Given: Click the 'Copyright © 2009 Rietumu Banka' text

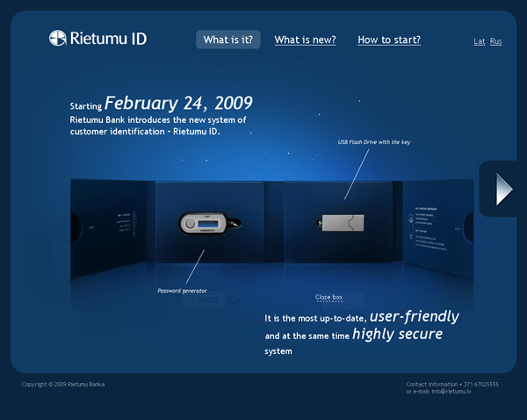Looking at the screenshot, I should click(x=63, y=384).
